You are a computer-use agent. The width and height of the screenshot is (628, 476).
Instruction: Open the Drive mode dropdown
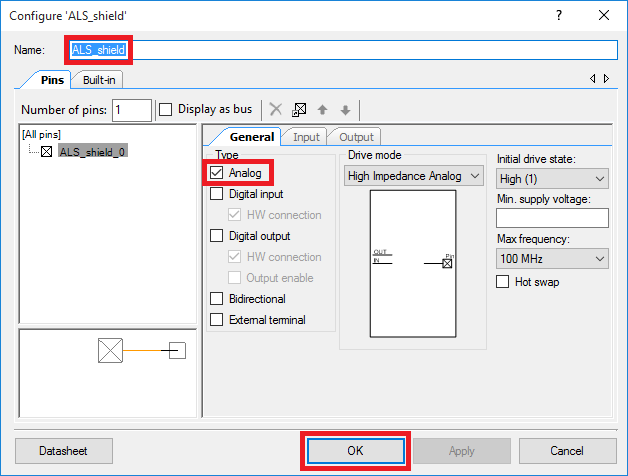coord(414,176)
